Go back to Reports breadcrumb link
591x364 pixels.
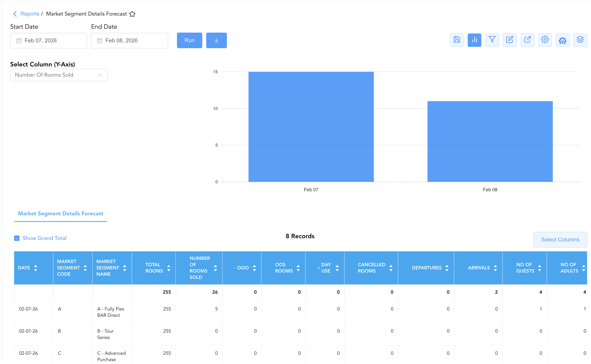click(x=30, y=14)
